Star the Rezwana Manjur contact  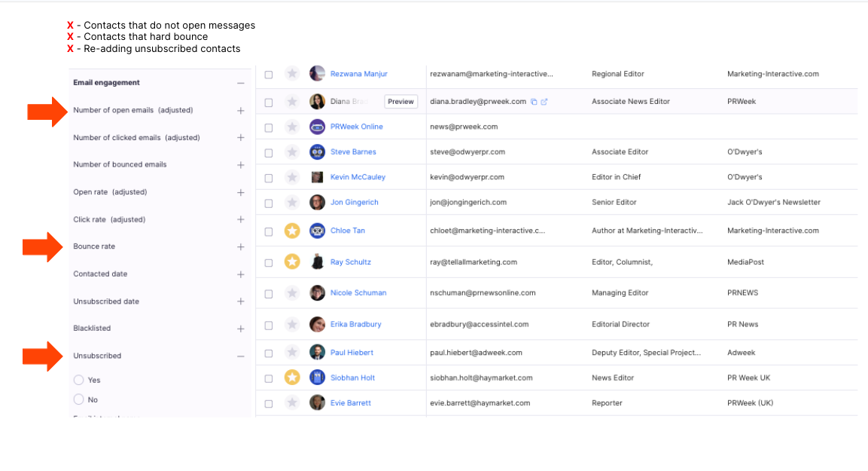(292, 73)
